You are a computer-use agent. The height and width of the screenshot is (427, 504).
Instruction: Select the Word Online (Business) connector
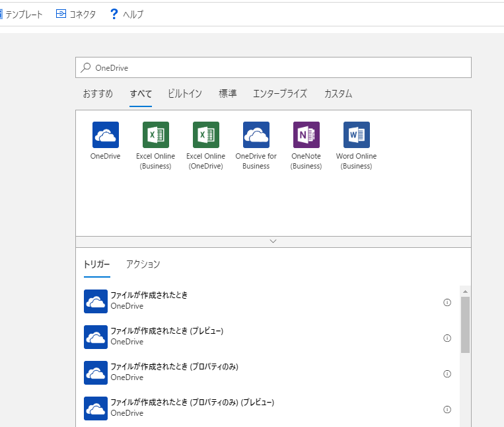(356, 145)
